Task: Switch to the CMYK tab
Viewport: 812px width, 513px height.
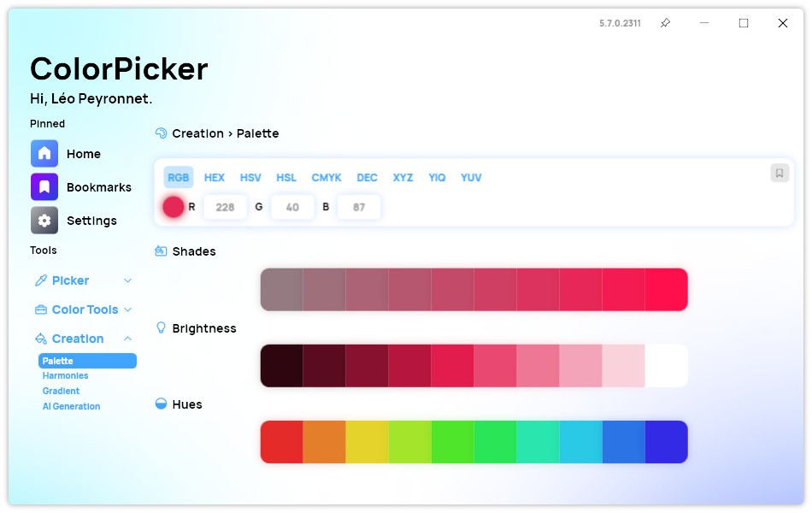Action: [x=327, y=178]
